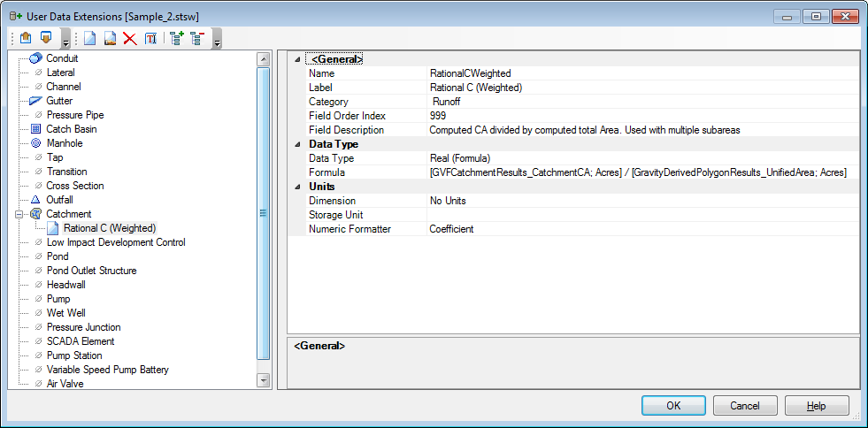This screenshot has height=428, width=868.
Task: Open Numeric Formatter value Coefficient
Action: coord(642,229)
